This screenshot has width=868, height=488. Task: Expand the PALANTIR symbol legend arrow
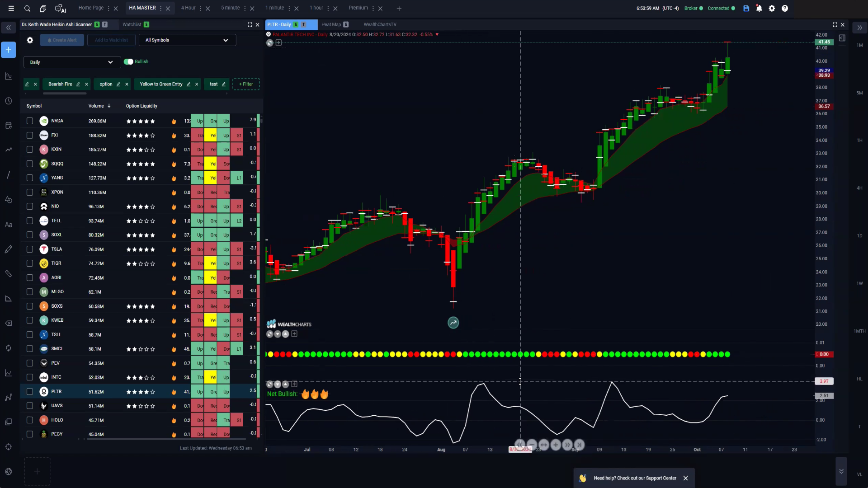coord(437,35)
